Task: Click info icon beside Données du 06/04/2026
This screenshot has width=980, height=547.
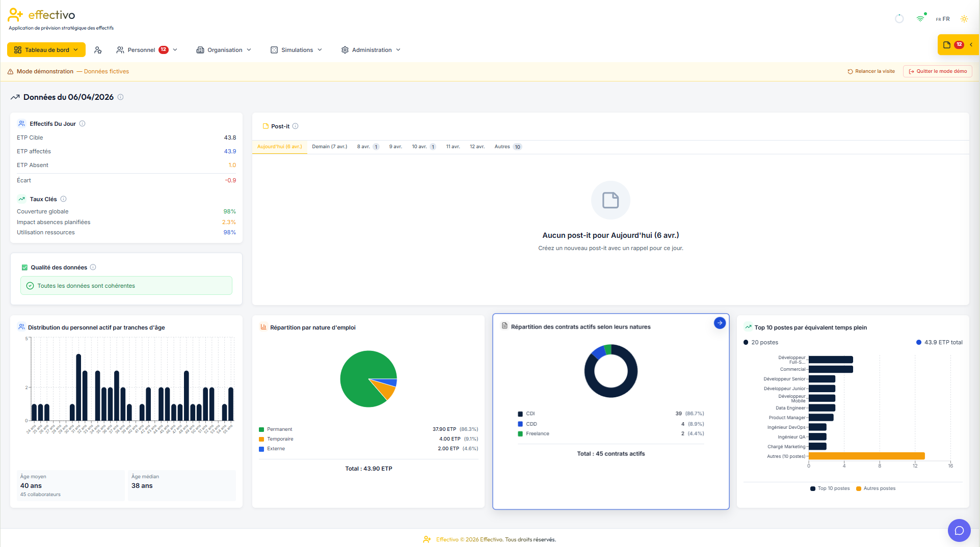Action: (120, 97)
